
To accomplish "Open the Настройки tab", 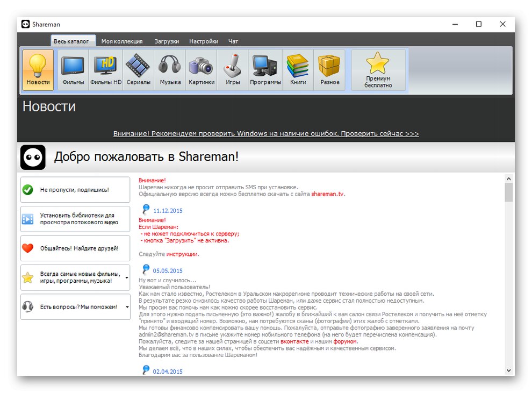I will click(204, 41).
